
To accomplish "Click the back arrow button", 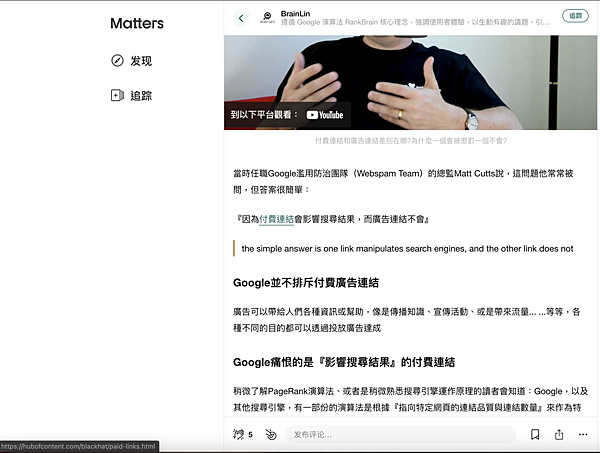I will 241,18.
